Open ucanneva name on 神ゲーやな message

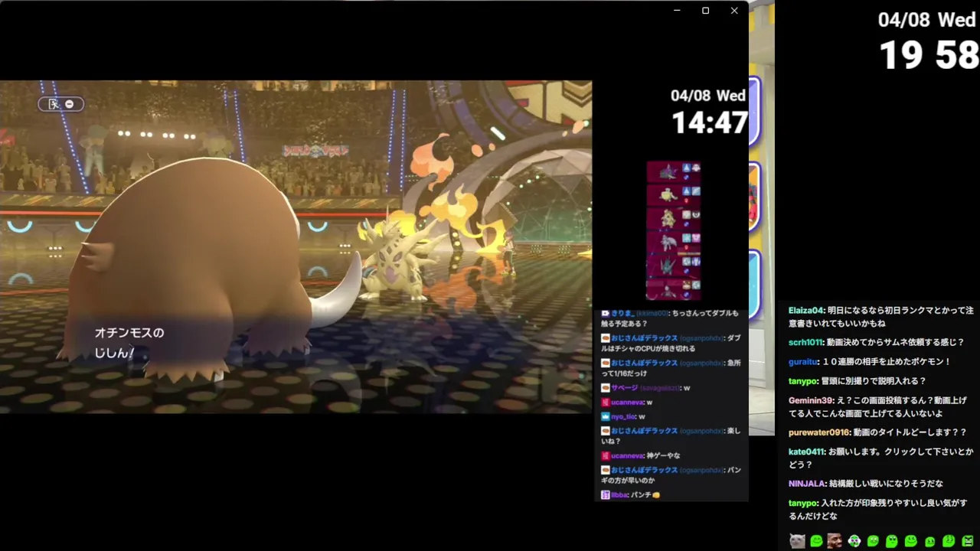point(627,456)
